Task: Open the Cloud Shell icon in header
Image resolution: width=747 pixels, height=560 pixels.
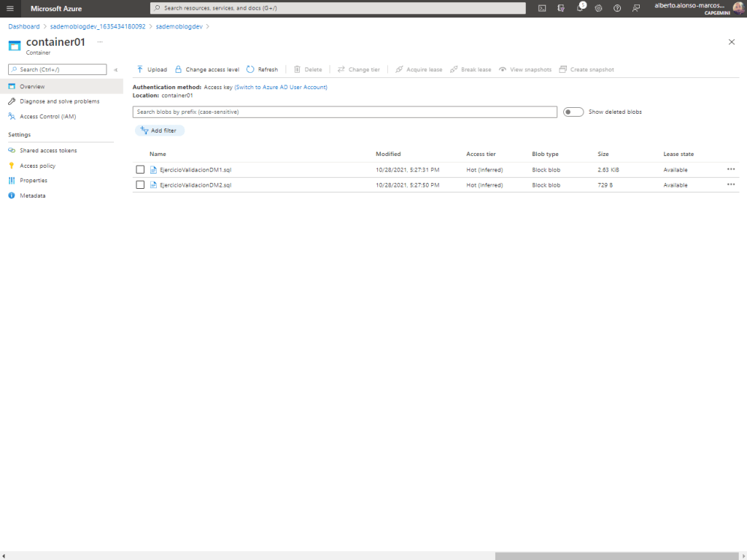Action: click(542, 8)
